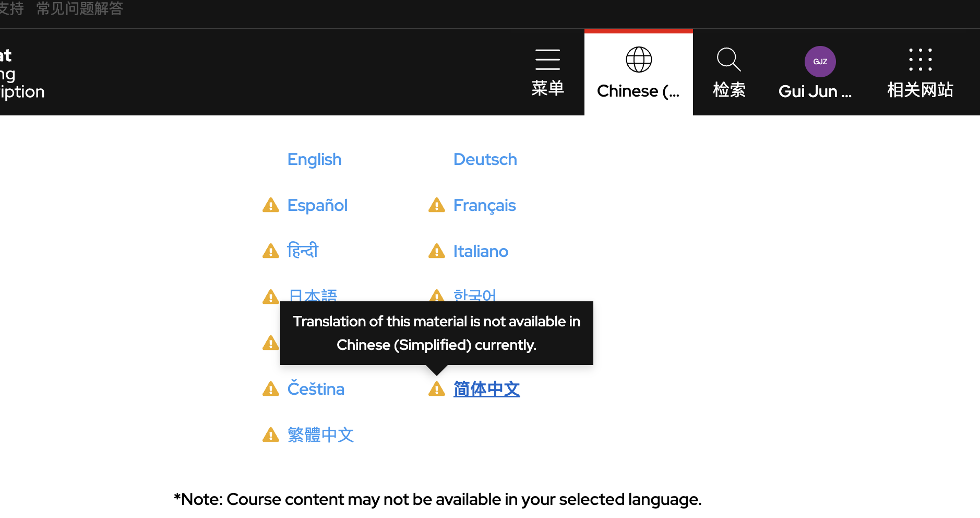
Task: Choose Italiano from language list
Action: [x=480, y=251]
